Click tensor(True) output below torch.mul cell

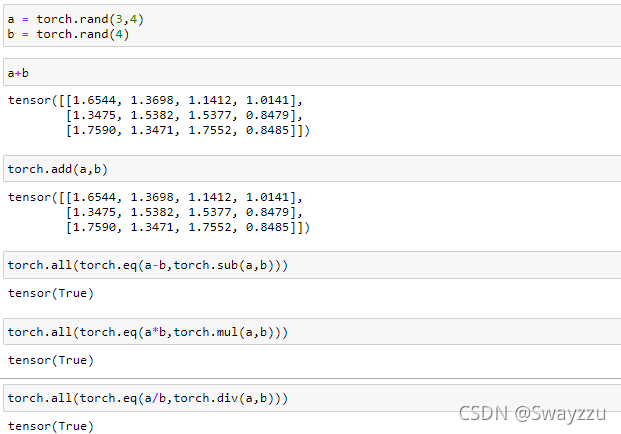50,360
